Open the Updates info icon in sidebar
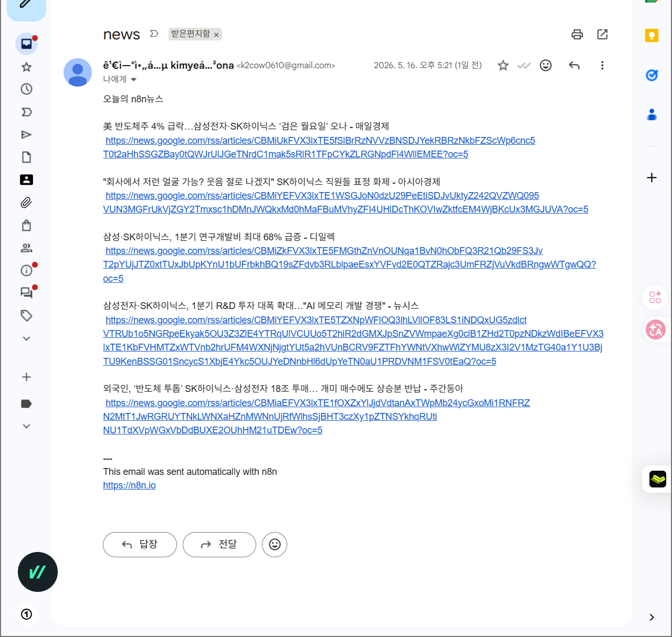This screenshot has width=672, height=637. point(27,271)
